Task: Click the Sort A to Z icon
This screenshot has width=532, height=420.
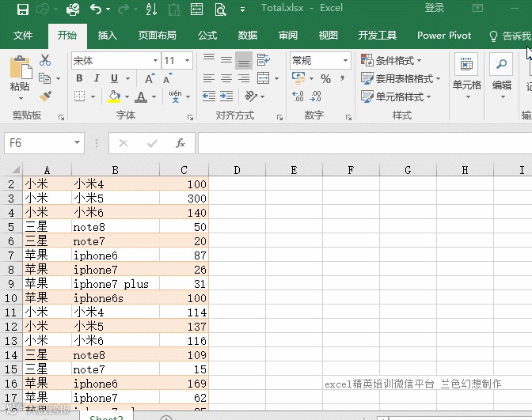Action: click(x=151, y=9)
